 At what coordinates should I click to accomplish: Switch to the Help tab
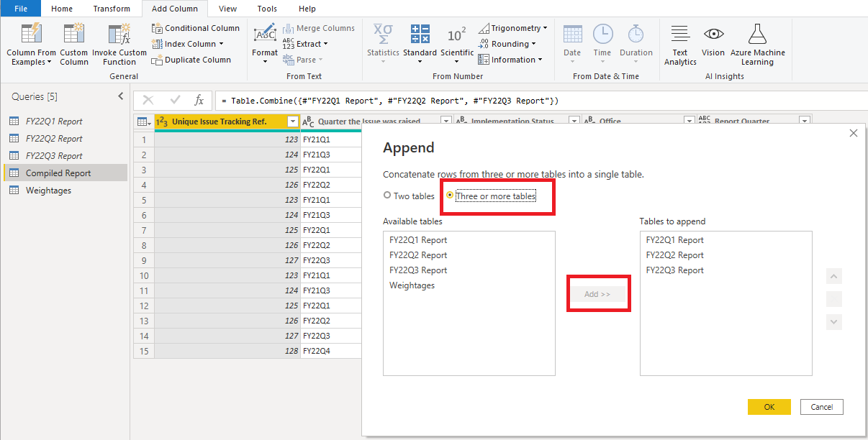(x=307, y=9)
